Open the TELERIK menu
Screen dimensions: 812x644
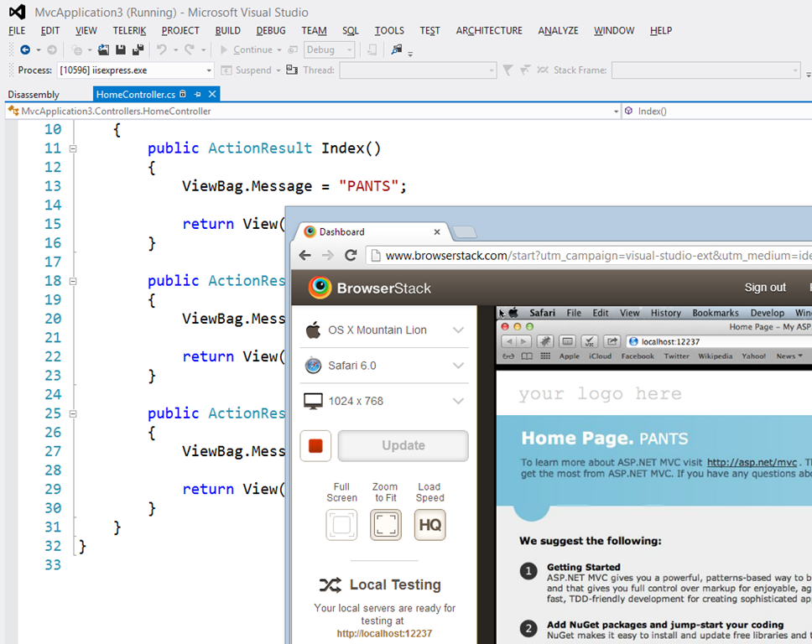click(x=129, y=30)
